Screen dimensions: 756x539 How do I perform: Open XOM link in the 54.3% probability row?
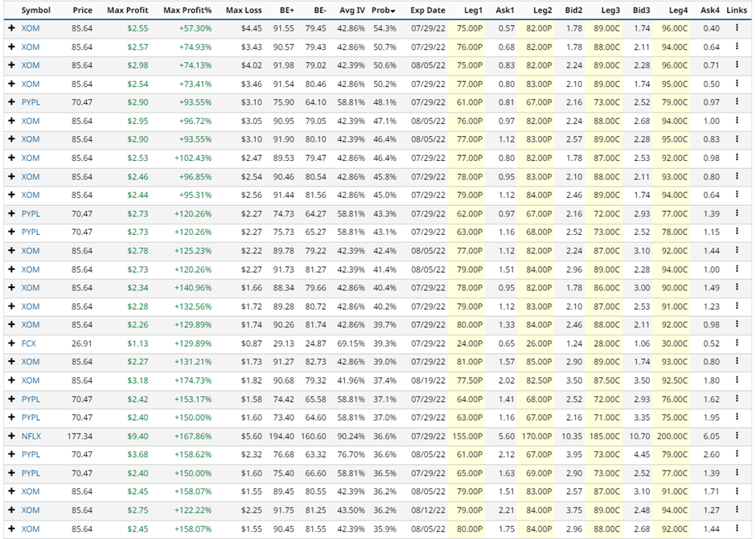[31, 28]
